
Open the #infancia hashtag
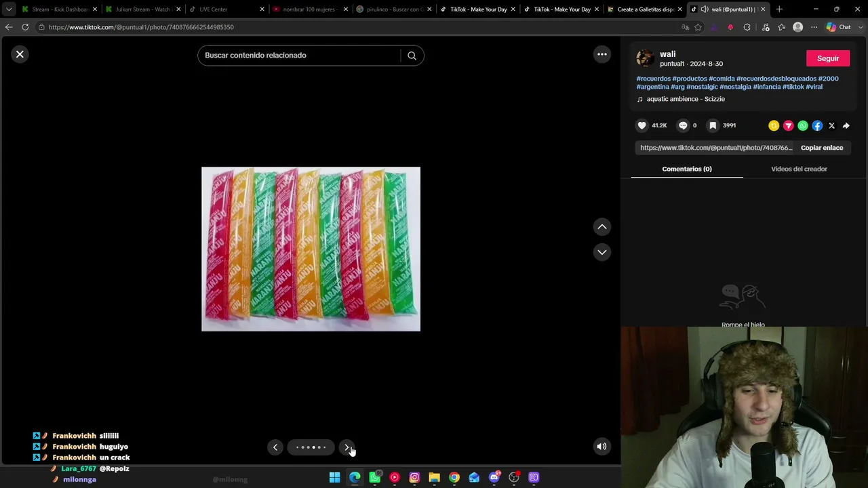pos(767,87)
